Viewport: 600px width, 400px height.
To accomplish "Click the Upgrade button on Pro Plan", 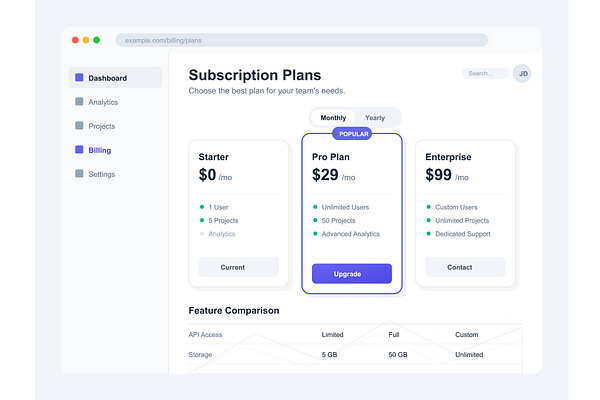I will coord(352,274).
